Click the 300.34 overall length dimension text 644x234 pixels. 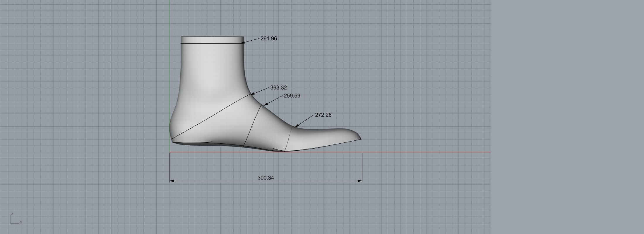pyautogui.click(x=266, y=178)
